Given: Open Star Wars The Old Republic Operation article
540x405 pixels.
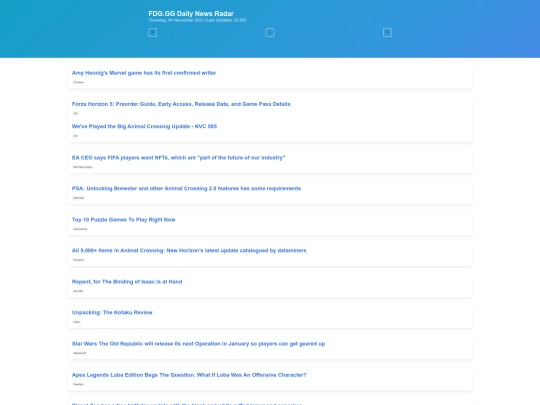Looking at the screenshot, I should click(x=198, y=344).
